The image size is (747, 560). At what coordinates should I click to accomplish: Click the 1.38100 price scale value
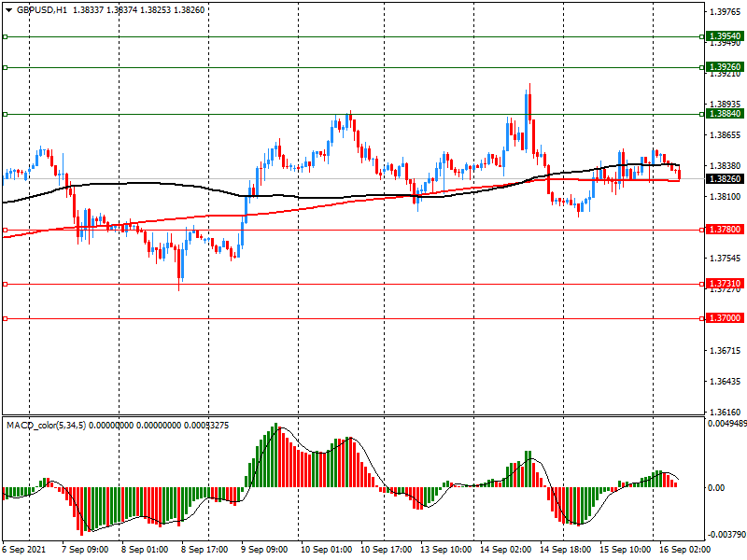click(x=726, y=197)
